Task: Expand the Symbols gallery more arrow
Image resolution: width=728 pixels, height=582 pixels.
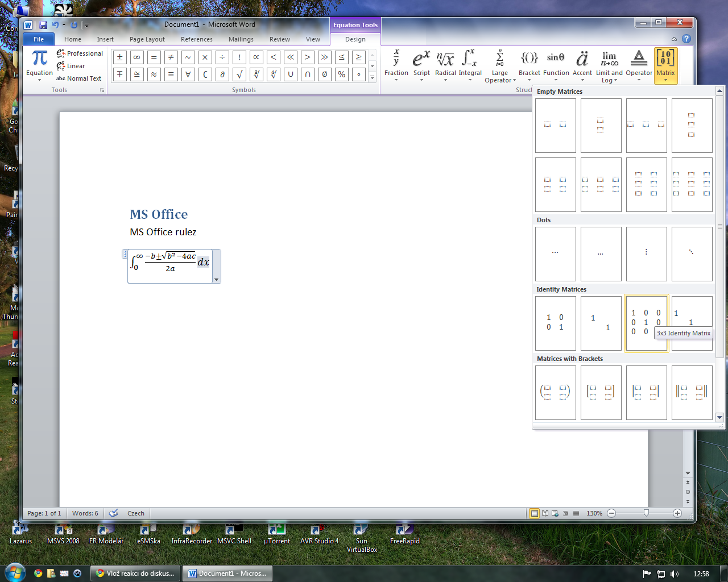Action: [x=373, y=78]
